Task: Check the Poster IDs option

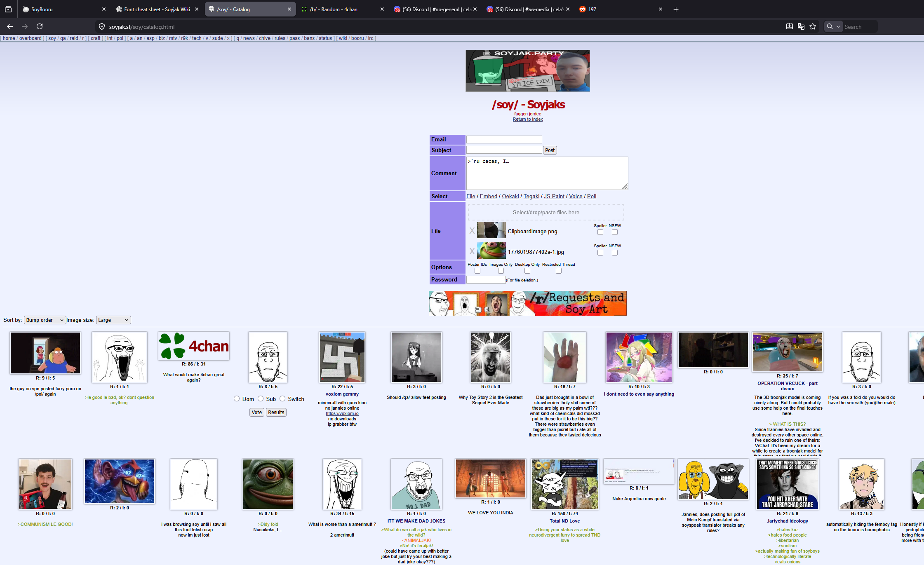Action: click(477, 271)
